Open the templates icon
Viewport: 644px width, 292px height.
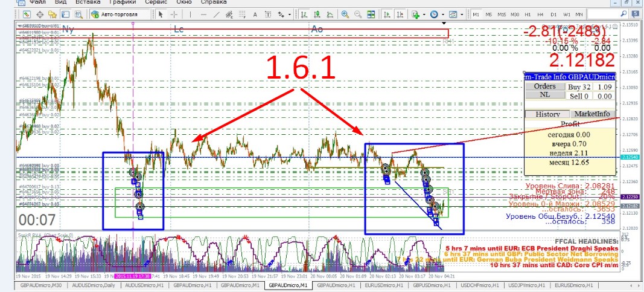453,15
